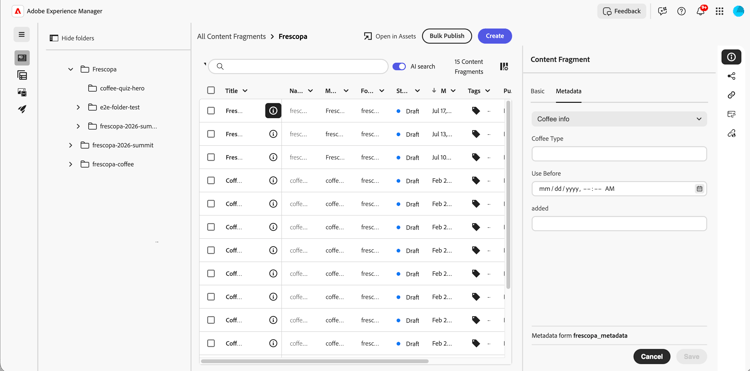
Task: Click the Create button
Action: 495,36
